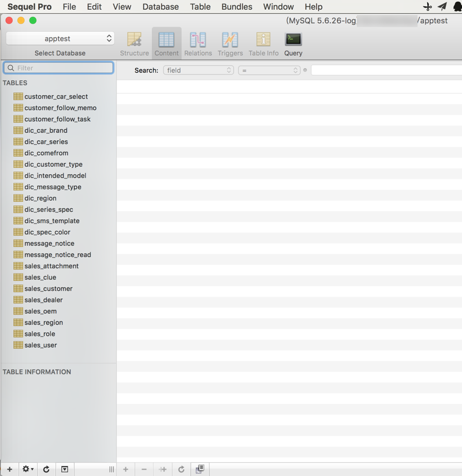Click the multi-window filter icon in content footer
The width and height of the screenshot is (462, 476).
coord(200,469)
